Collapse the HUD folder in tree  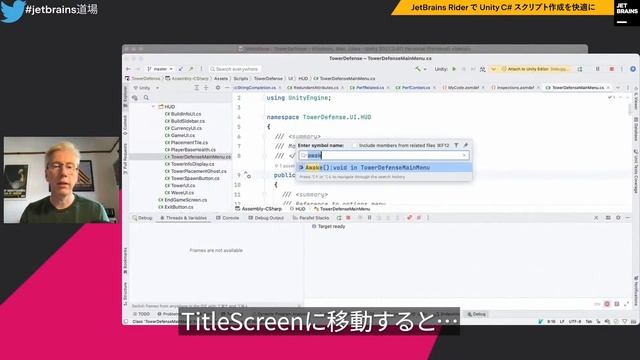pyautogui.click(x=153, y=107)
